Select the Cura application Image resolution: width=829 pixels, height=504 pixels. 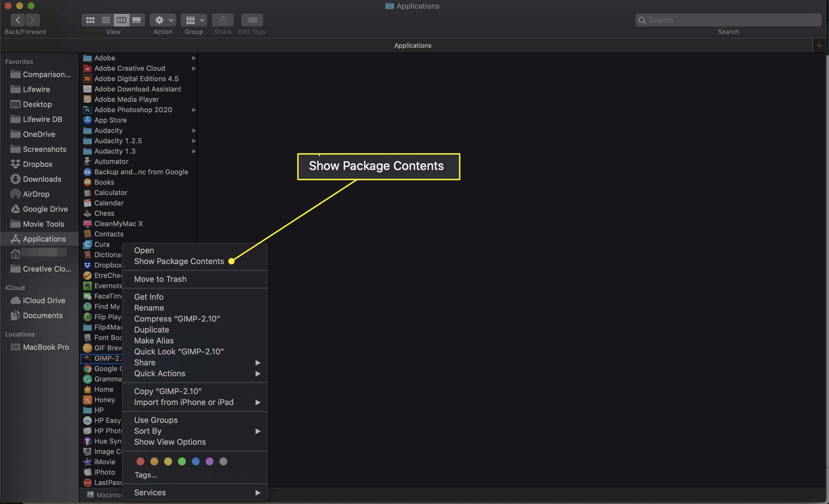[102, 244]
